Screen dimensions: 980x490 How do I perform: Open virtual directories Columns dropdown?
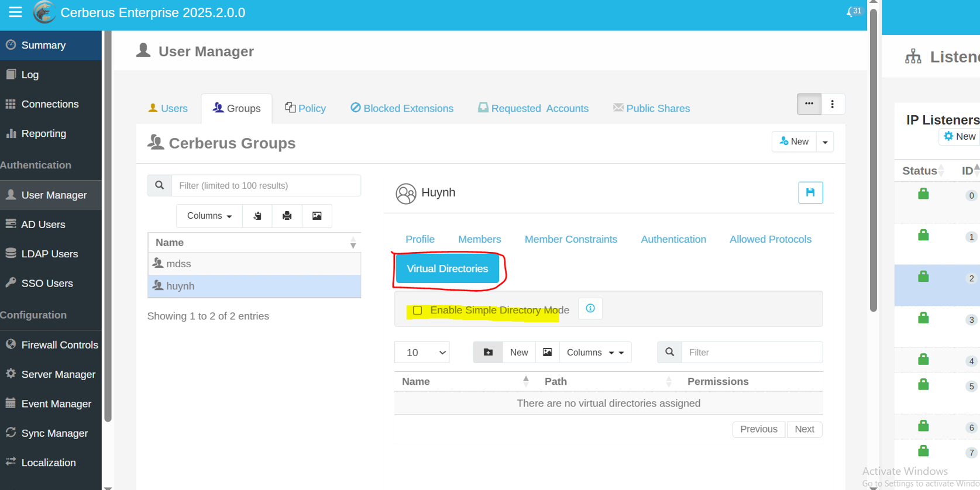[x=595, y=353]
